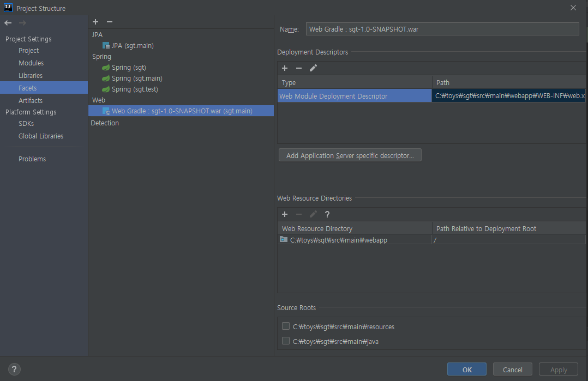Enable the src\main\java source root checkbox
The image size is (588, 381).
tap(286, 341)
